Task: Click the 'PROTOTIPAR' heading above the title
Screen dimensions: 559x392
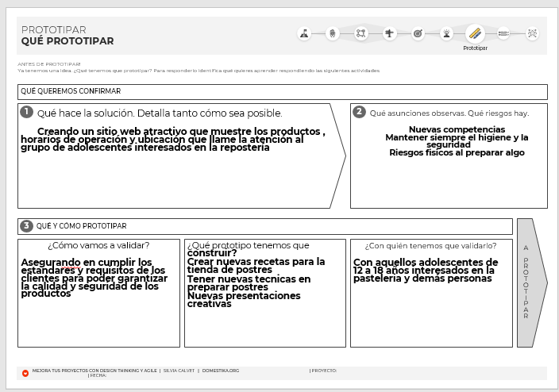Action: [54, 29]
